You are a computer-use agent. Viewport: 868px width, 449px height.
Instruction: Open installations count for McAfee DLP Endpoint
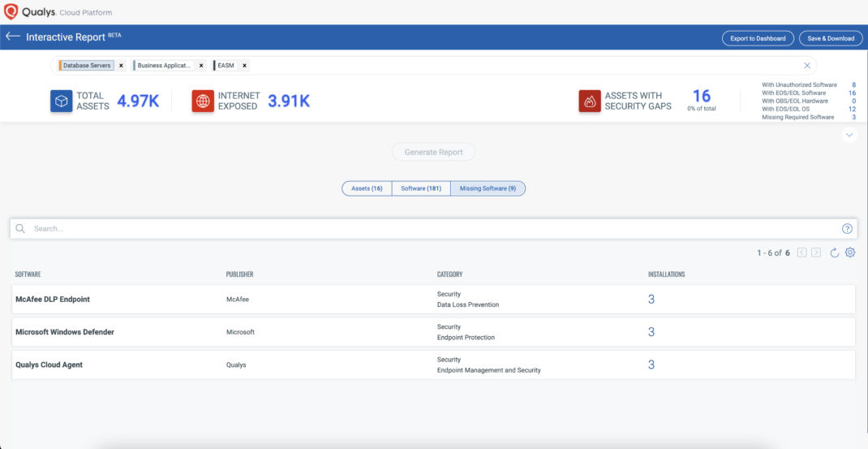pyautogui.click(x=651, y=300)
